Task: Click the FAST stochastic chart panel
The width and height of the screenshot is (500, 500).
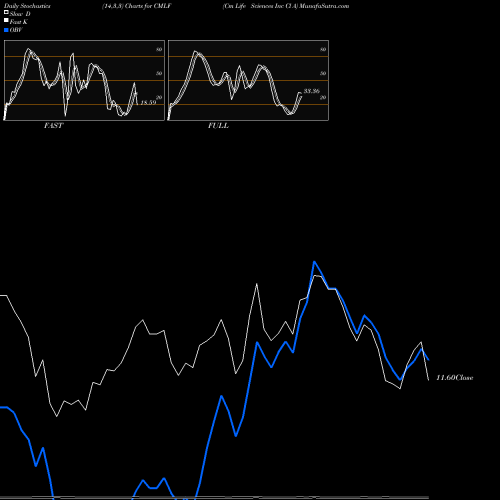Action: (x=84, y=80)
